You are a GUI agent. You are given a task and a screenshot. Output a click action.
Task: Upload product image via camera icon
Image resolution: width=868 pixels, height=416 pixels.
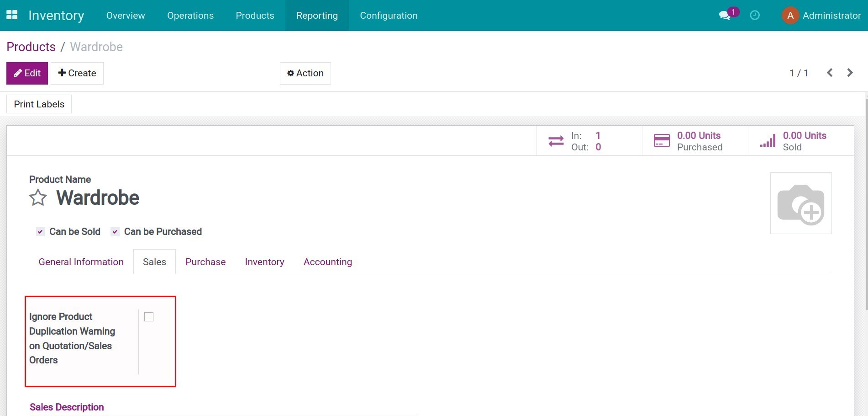800,203
